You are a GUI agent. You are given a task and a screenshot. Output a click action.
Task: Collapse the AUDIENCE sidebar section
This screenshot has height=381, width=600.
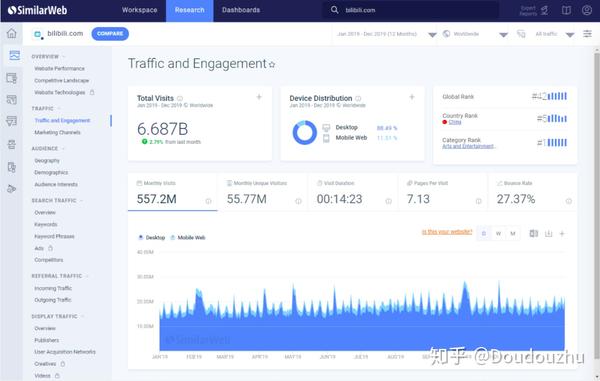click(48, 148)
